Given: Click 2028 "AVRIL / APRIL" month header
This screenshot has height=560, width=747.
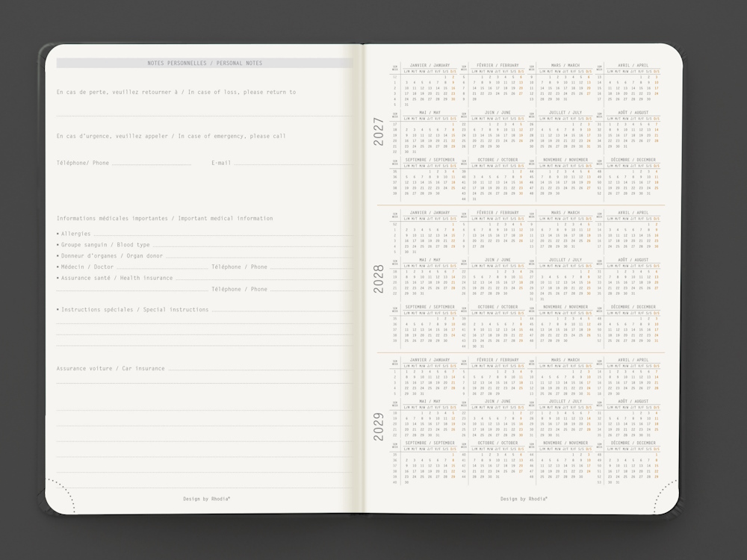Looking at the screenshot, I should pyautogui.click(x=633, y=213).
